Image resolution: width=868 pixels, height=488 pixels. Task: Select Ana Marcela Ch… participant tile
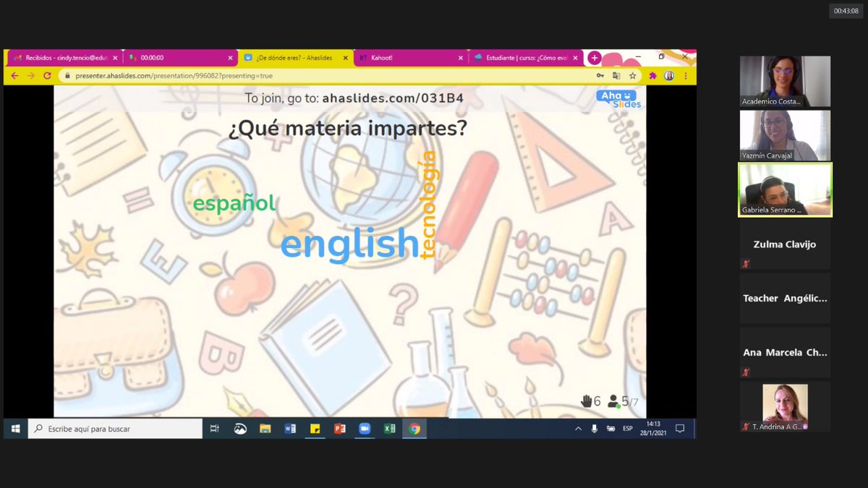(785, 352)
